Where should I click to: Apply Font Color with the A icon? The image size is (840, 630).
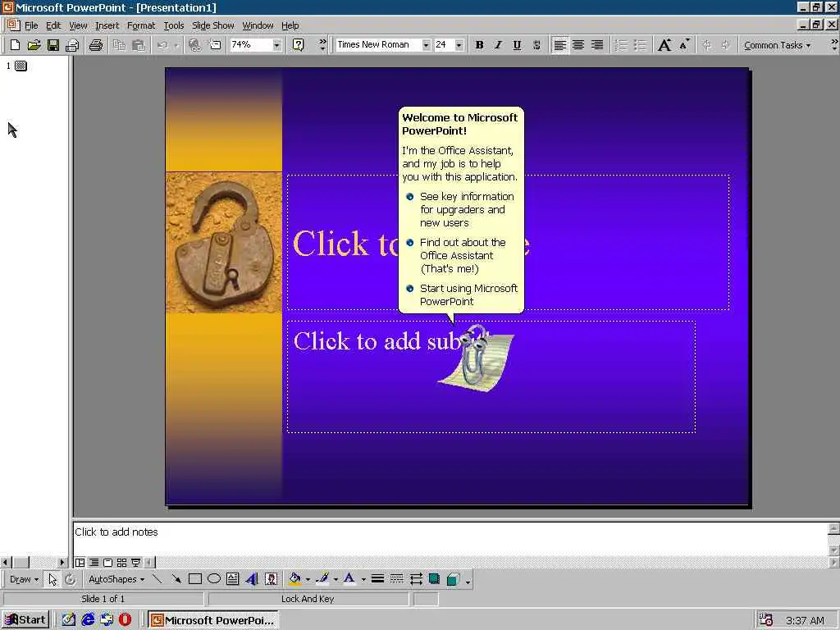pyautogui.click(x=349, y=579)
